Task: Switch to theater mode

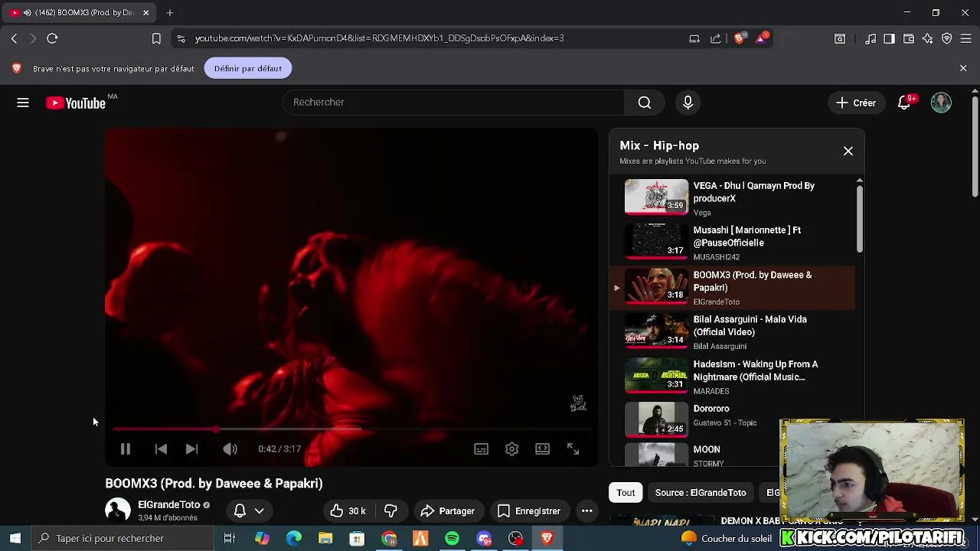Action: [x=542, y=449]
